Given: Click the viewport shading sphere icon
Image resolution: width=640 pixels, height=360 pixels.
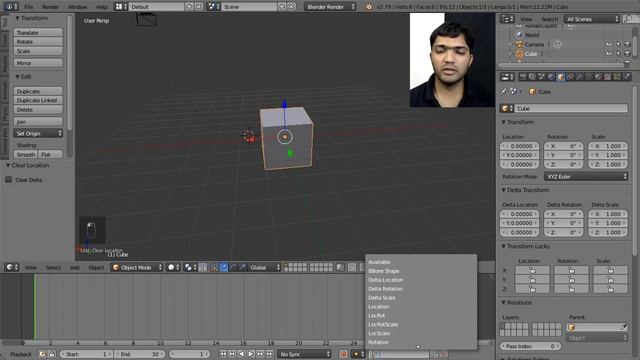Looking at the screenshot, I should [173, 267].
